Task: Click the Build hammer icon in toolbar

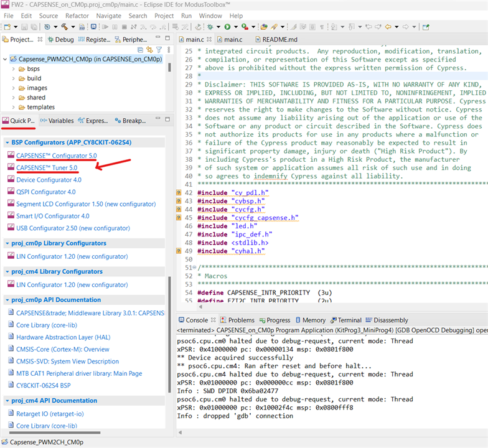Action: coord(64,27)
